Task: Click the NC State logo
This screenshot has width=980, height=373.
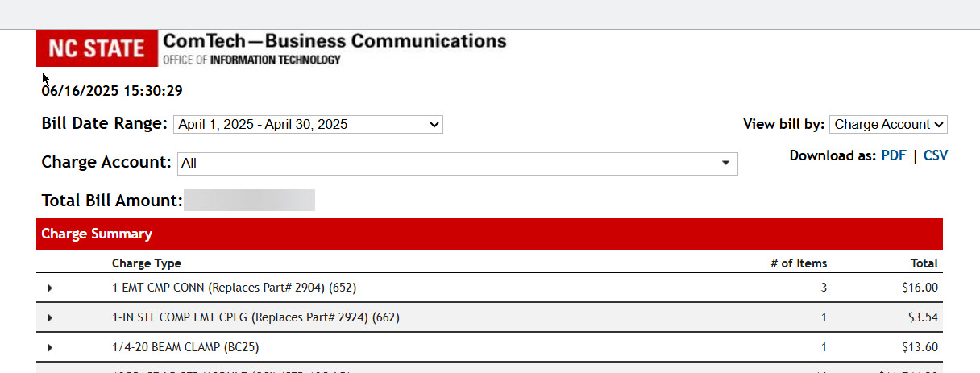Action: click(97, 48)
